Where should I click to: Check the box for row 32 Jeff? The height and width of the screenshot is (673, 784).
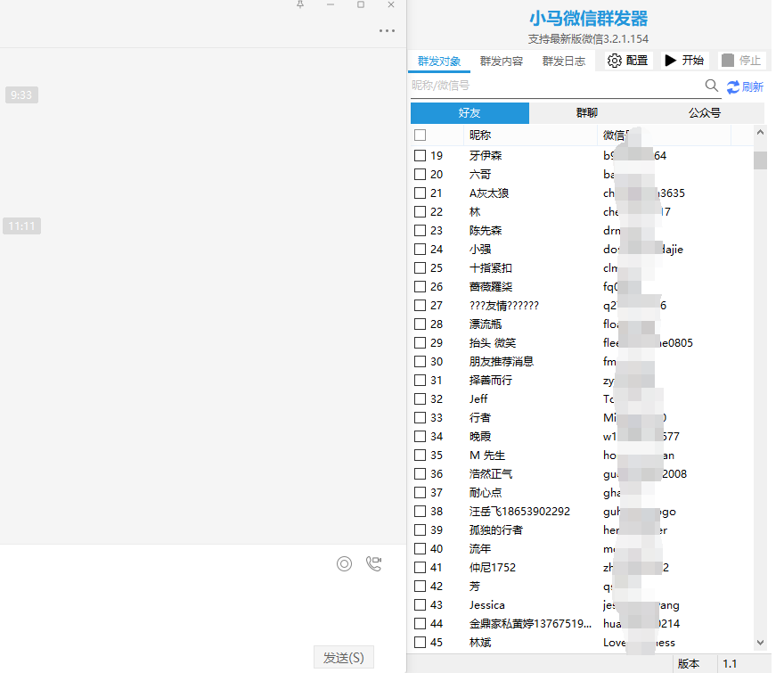(x=420, y=398)
